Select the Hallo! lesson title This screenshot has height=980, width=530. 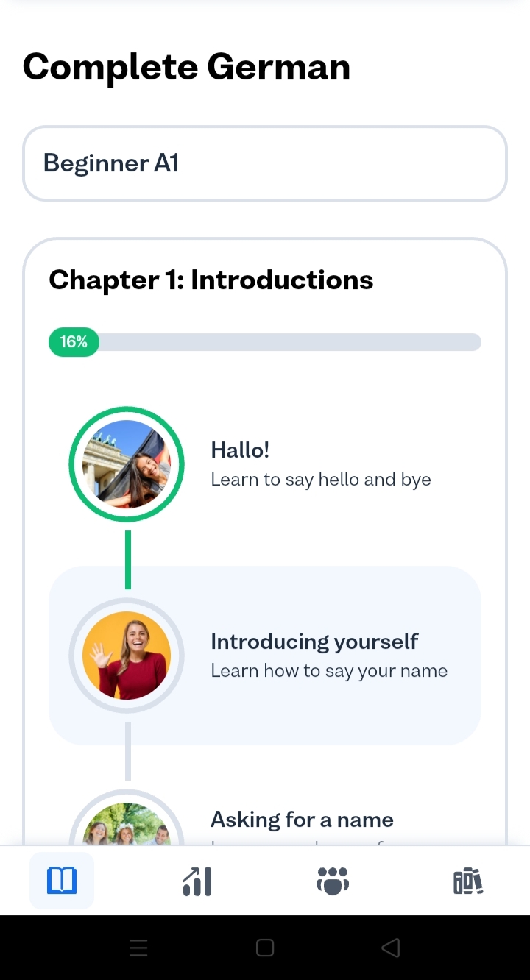coord(240,450)
